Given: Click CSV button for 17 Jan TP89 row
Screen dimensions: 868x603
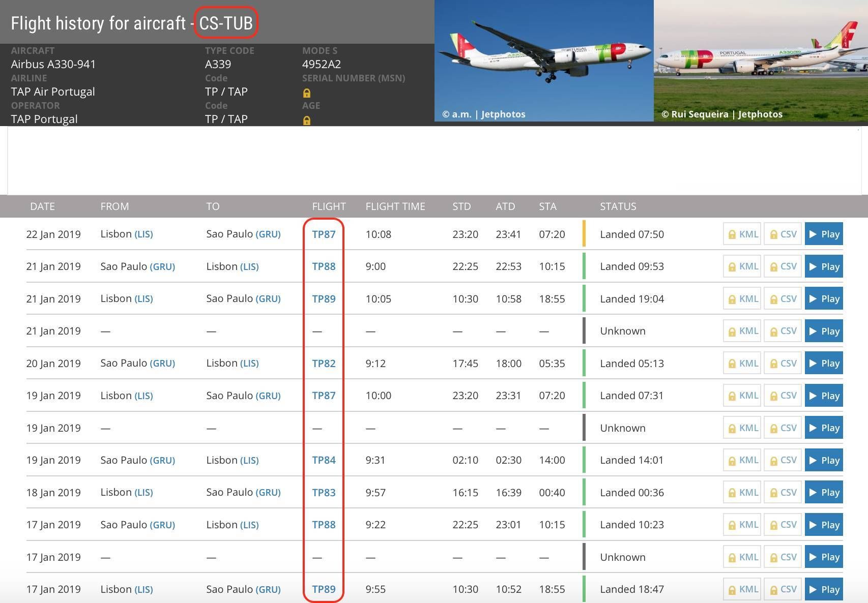Looking at the screenshot, I should coord(783,589).
